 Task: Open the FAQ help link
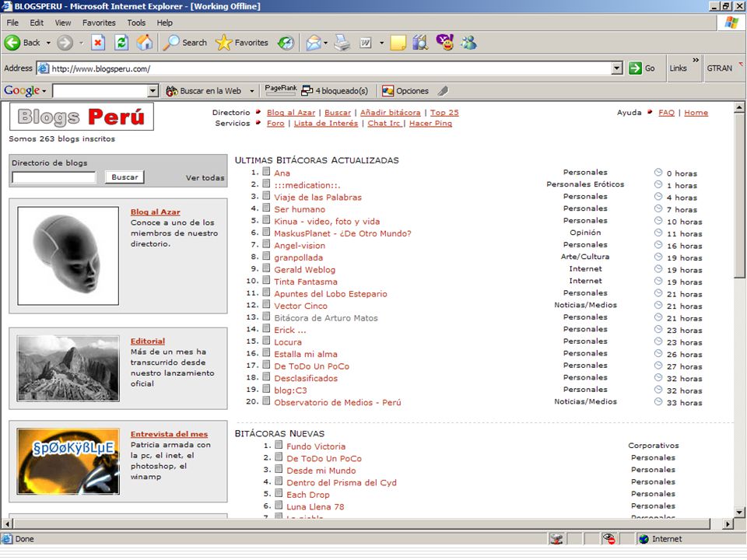[667, 112]
